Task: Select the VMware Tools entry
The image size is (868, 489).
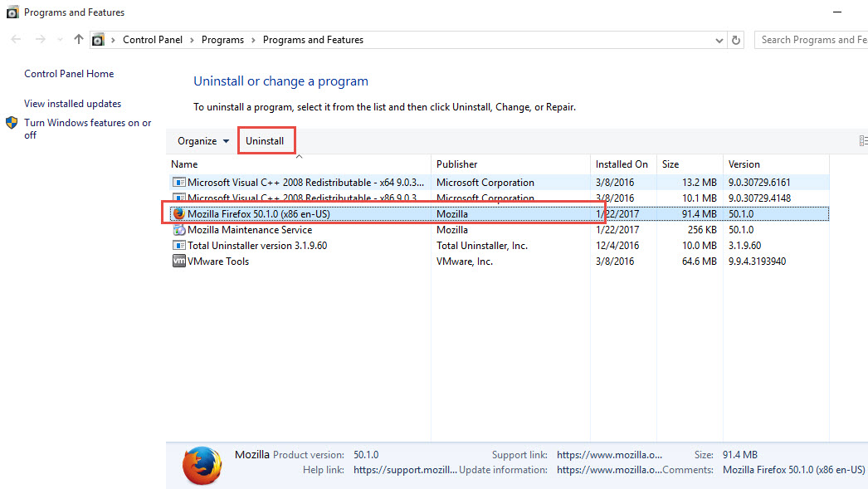Action: (x=500, y=262)
